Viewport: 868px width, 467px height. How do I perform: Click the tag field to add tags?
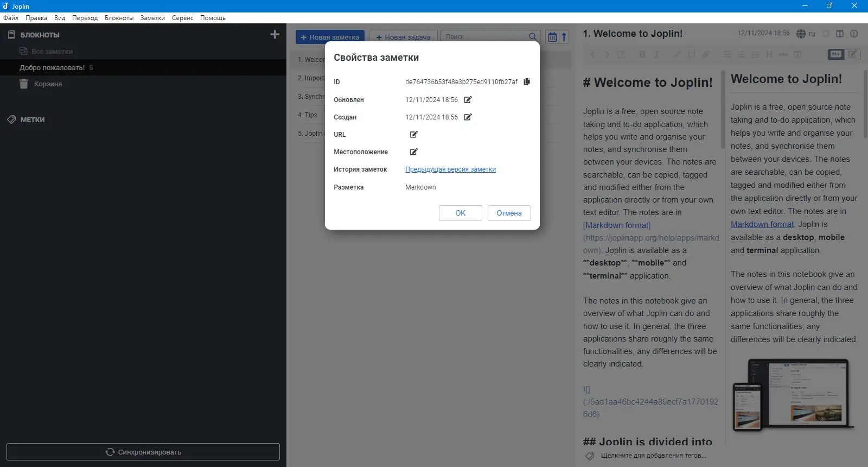[x=653, y=456]
